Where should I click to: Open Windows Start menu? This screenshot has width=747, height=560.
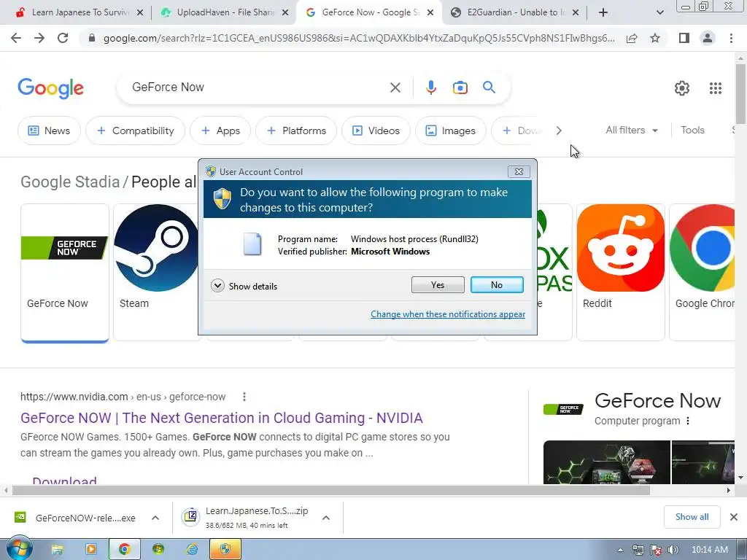coord(19,549)
